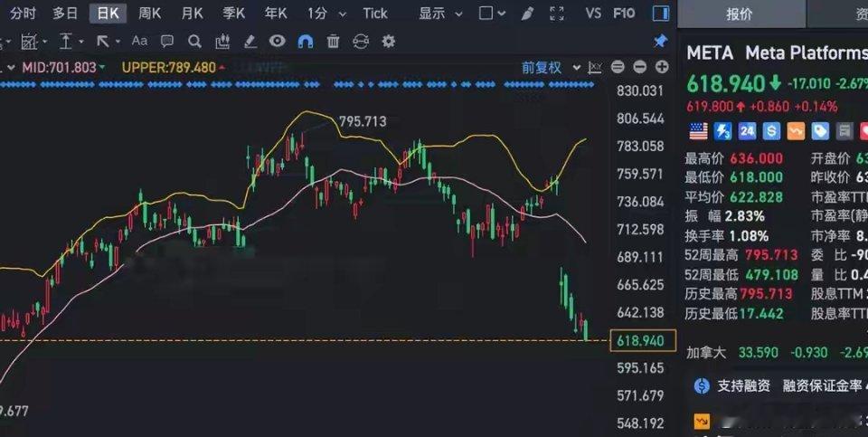Open the 月K monthly chart tab
The height and width of the screenshot is (437, 868).
click(192, 14)
